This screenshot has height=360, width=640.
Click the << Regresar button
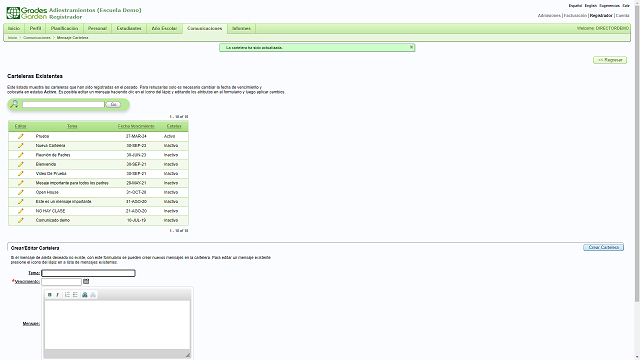click(610, 60)
